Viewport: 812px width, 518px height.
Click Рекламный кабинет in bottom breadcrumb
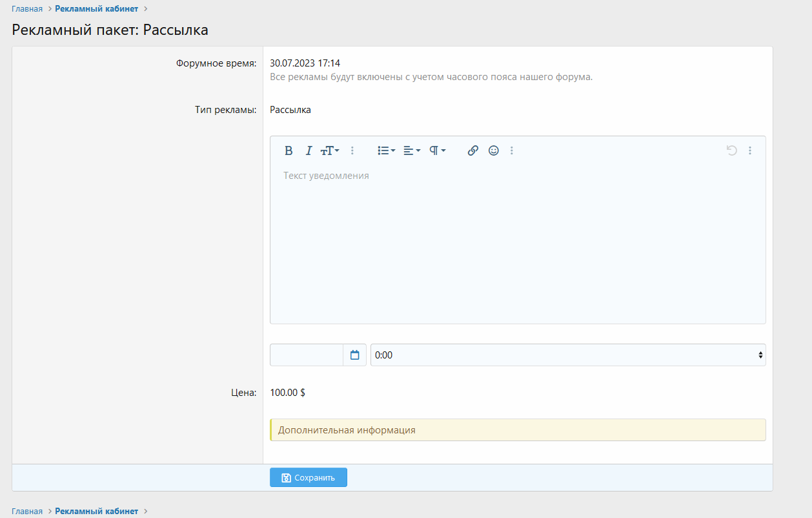(96, 511)
